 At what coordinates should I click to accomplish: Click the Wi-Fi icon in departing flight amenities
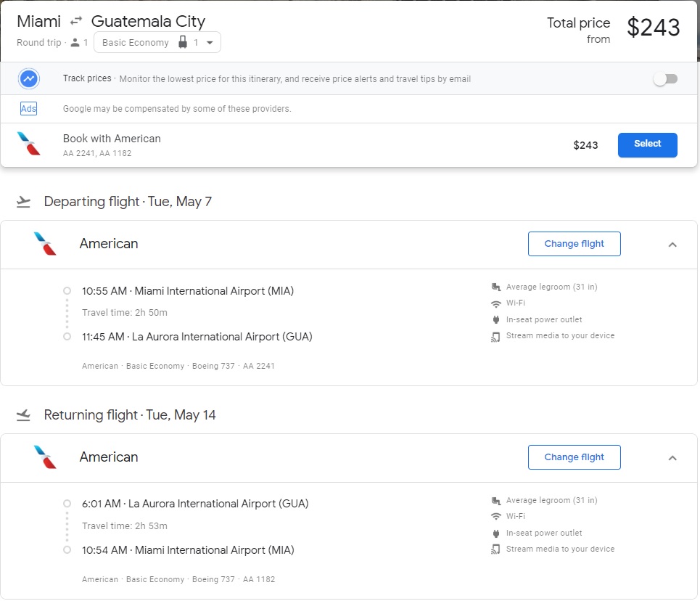coord(496,303)
